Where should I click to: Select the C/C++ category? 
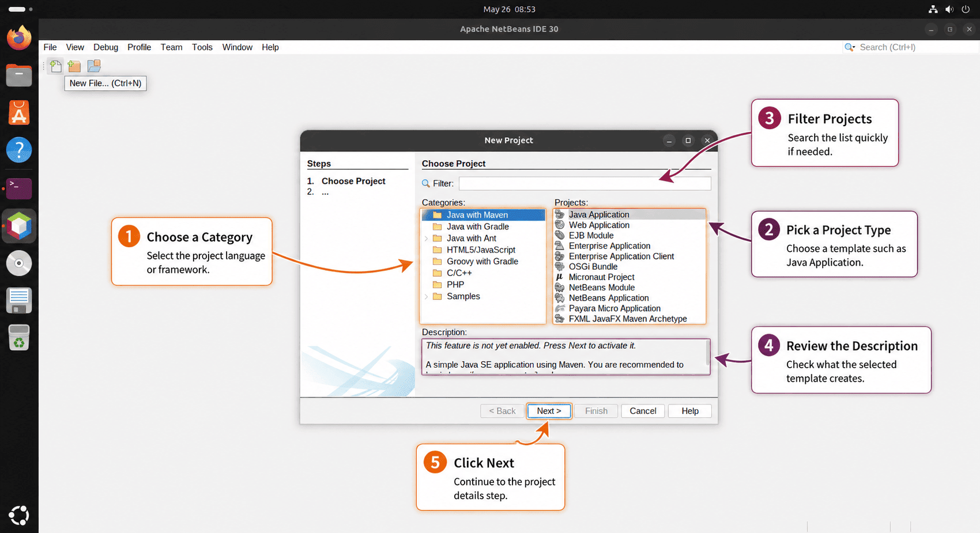click(x=459, y=273)
